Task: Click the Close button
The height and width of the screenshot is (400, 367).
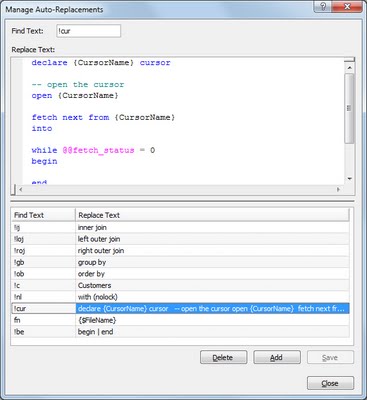Action: pyautogui.click(x=330, y=383)
